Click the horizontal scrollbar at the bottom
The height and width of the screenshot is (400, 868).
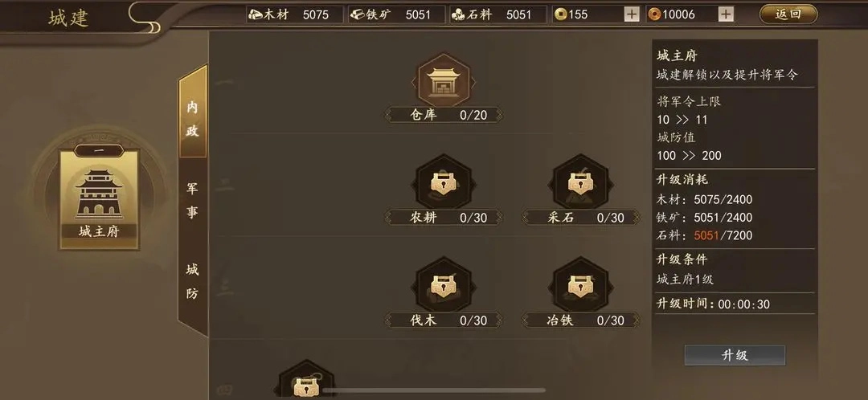pyautogui.click(x=433, y=390)
